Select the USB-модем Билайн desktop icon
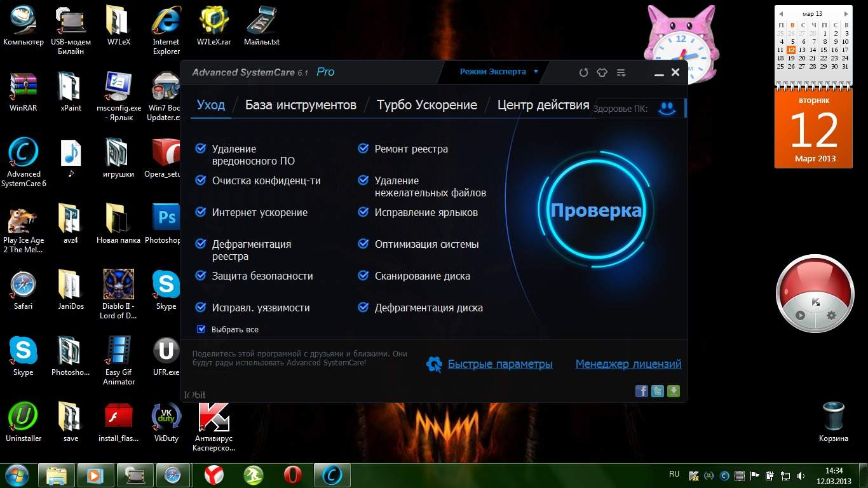Viewport: 868px width, 488px height. 71,30
